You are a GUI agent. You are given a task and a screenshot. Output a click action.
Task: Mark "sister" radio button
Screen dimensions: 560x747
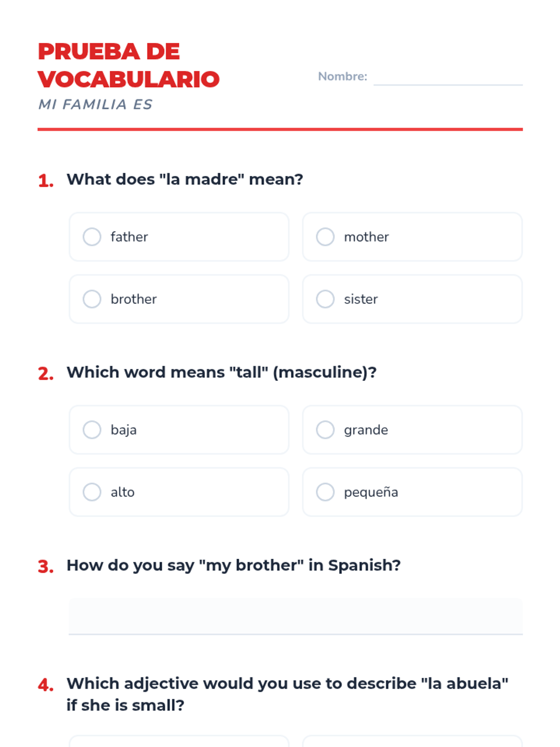coord(325,299)
